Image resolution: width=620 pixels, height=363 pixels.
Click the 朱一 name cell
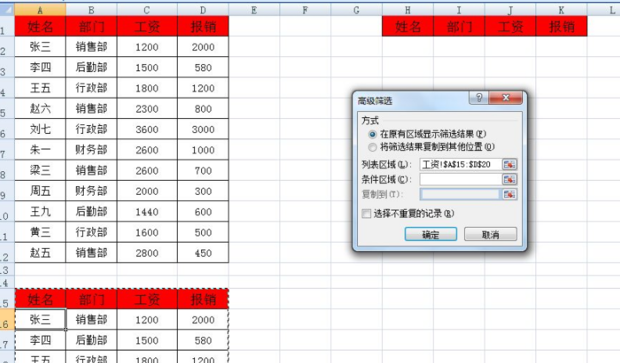pos(40,149)
